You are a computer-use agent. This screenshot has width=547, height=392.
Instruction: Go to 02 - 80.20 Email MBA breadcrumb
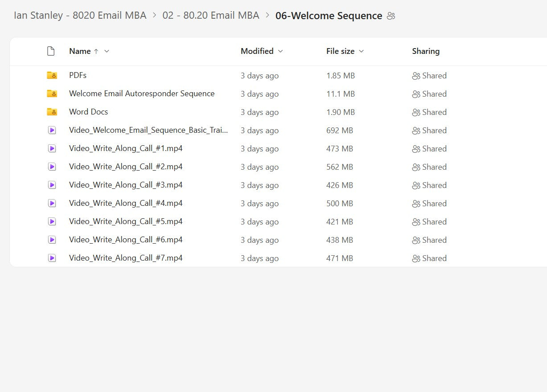click(x=211, y=16)
